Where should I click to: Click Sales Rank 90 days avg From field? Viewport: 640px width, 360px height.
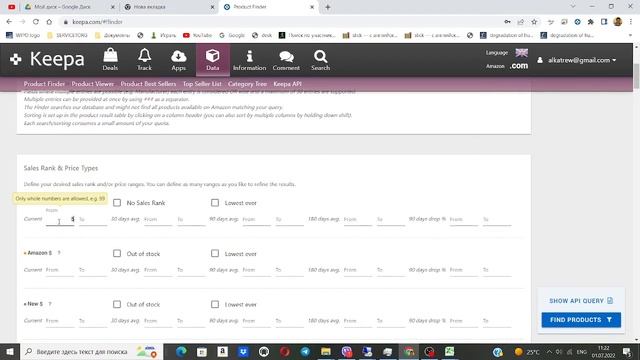point(256,220)
